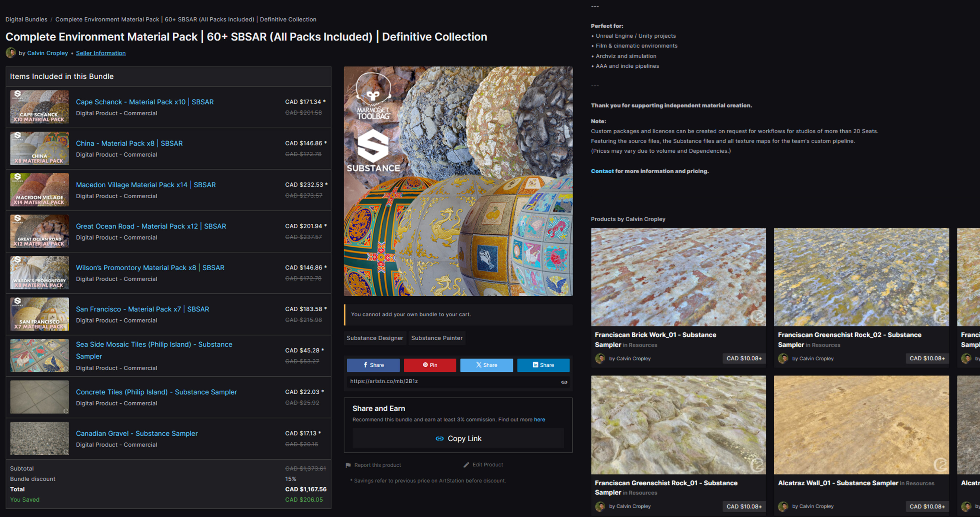Click the Alcatraz Wall_01 price tag
The height and width of the screenshot is (517, 980).
click(927, 506)
